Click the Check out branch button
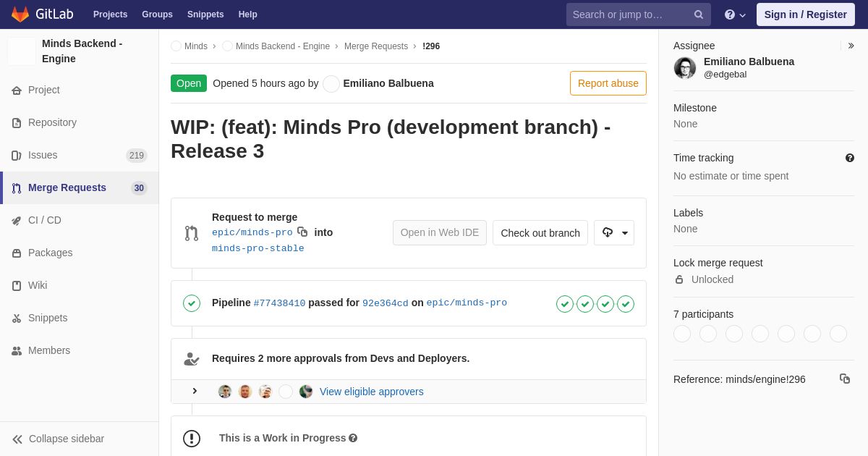 540,233
